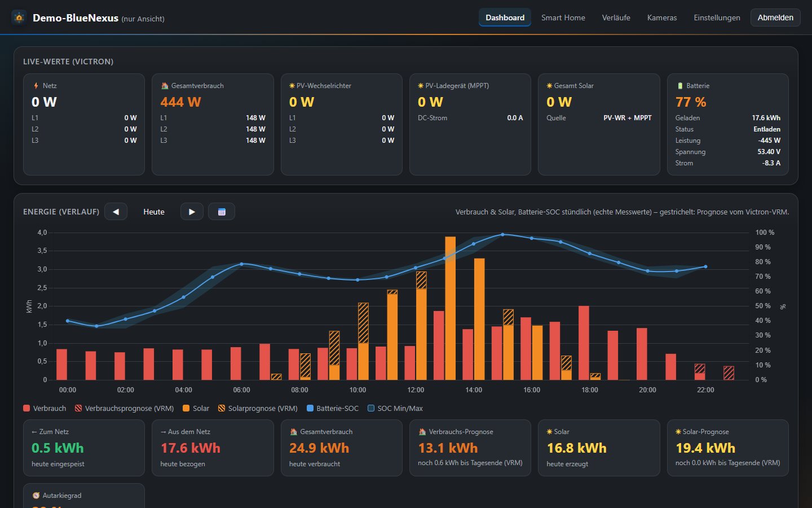Screen dimensions: 812x508
Task: Open the Kameras tab
Action: click(x=662, y=17)
